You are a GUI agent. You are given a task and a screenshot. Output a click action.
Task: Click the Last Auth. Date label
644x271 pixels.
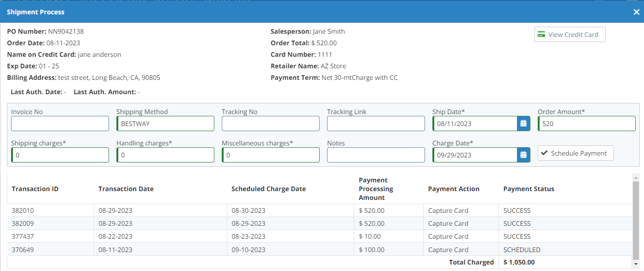click(x=36, y=92)
